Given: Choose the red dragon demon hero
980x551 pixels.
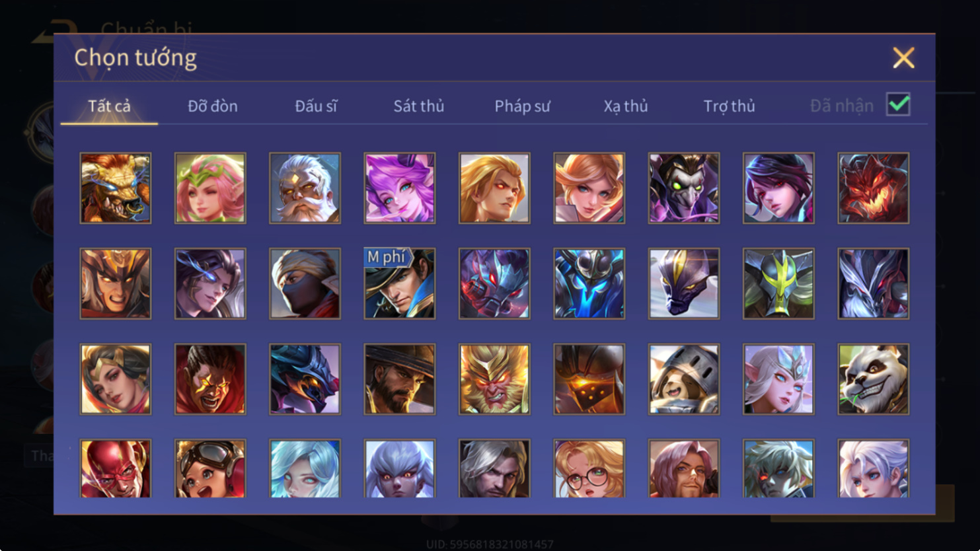Looking at the screenshot, I should (873, 188).
